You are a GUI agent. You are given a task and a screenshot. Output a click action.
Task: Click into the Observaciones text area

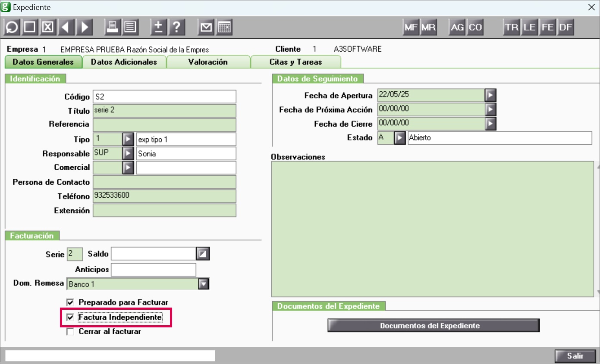coord(433,229)
